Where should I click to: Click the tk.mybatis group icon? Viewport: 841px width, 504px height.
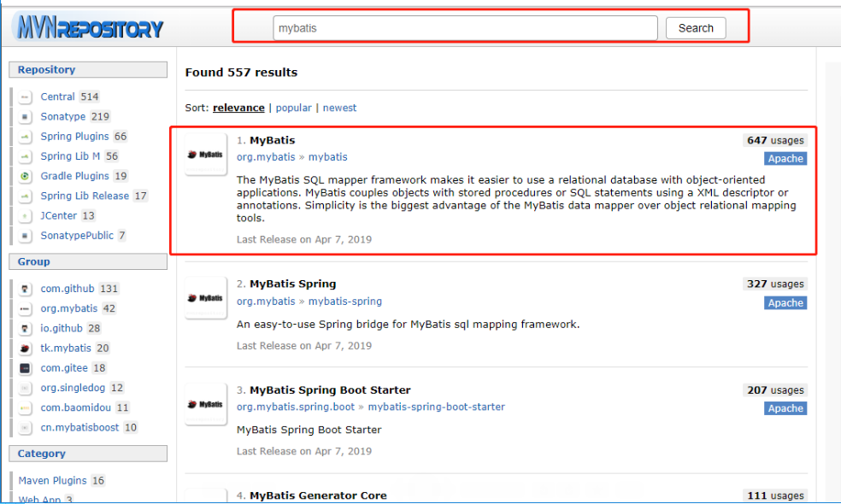[x=25, y=349]
